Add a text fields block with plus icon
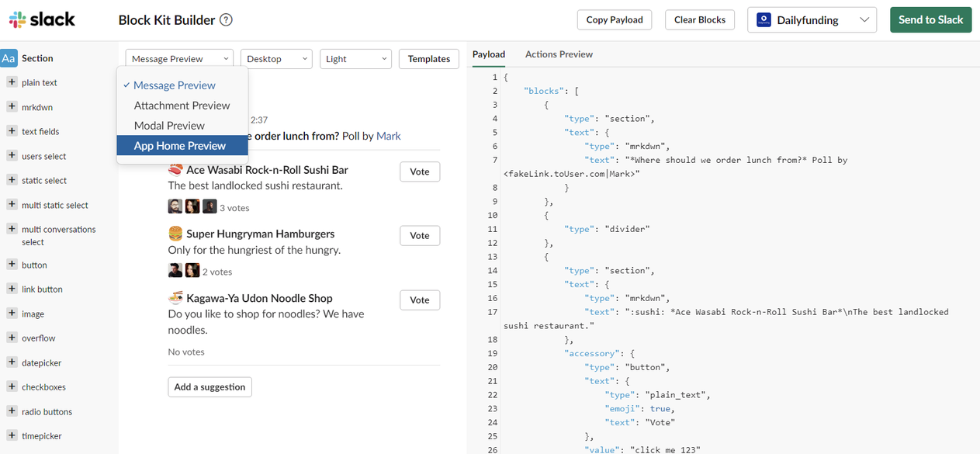Screen dimensions: 980x454 (x=12, y=131)
